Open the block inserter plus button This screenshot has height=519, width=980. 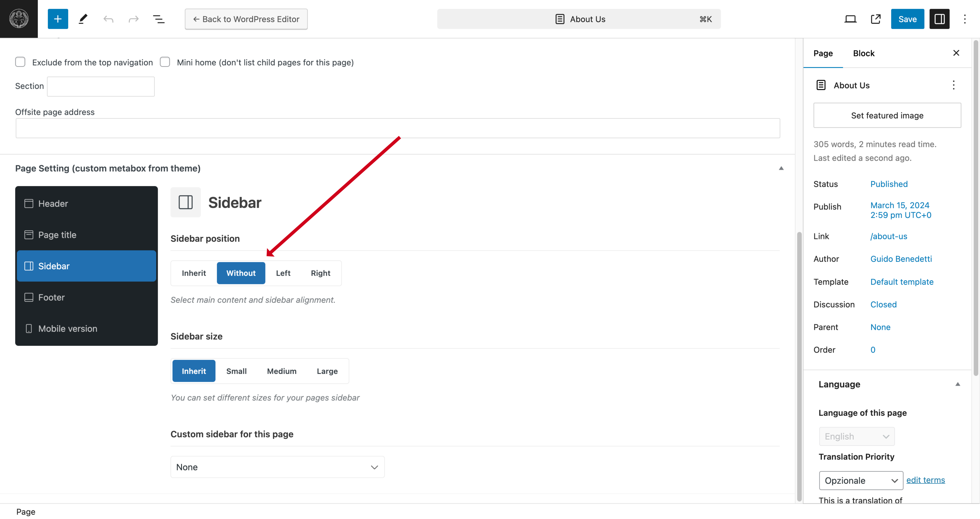(x=58, y=19)
